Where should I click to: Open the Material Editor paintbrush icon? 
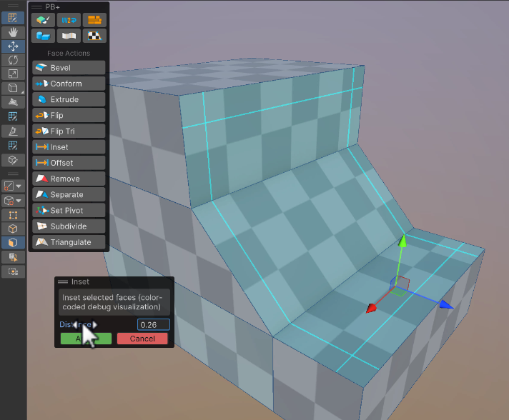click(x=43, y=20)
